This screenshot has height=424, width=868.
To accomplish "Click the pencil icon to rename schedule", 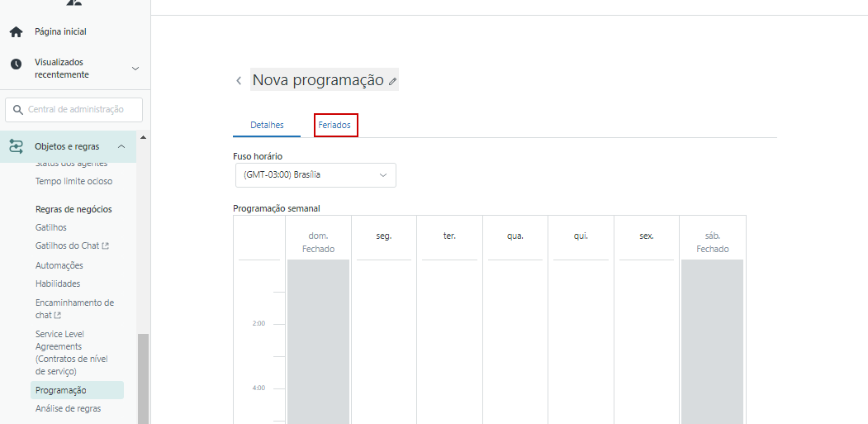I will (393, 81).
